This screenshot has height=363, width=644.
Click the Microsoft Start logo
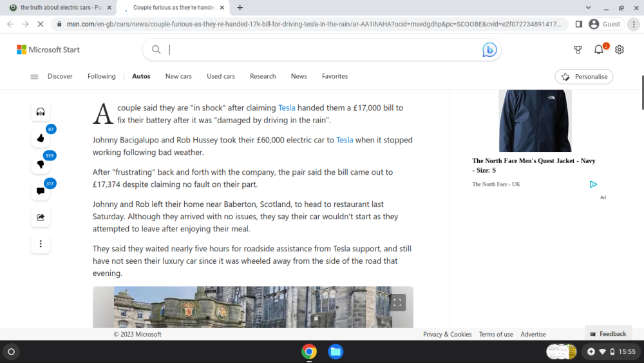point(48,50)
